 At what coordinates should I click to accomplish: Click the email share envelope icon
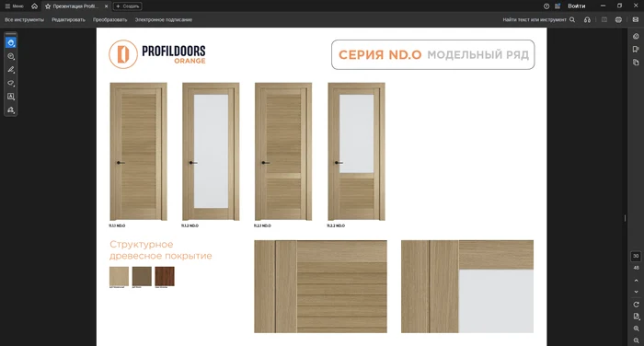point(636,19)
